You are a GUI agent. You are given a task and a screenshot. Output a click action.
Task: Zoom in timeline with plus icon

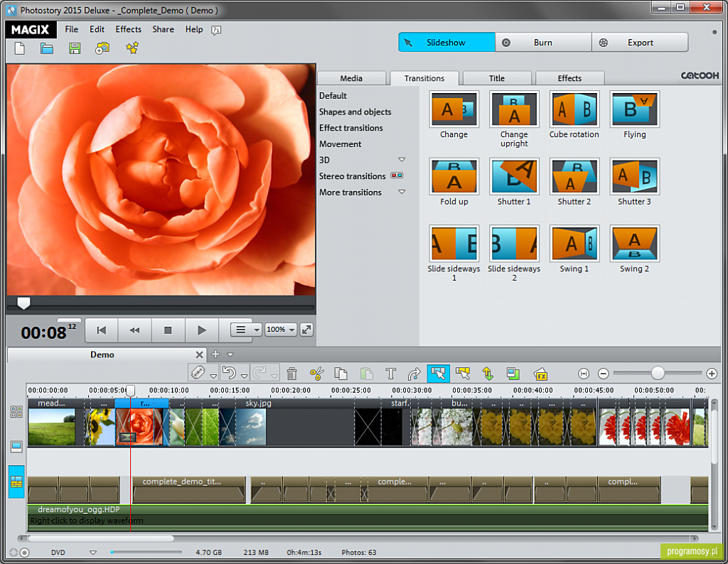tap(711, 374)
